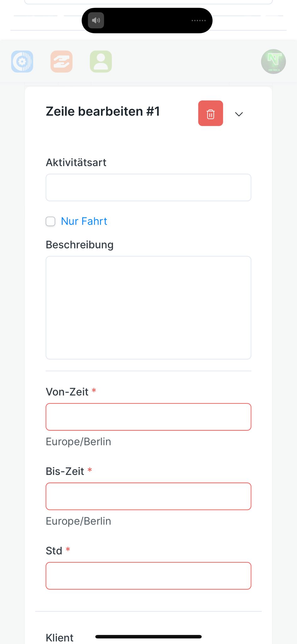
Task: Tap the Zeile bearbeiten #1 heading
Action: point(103,112)
